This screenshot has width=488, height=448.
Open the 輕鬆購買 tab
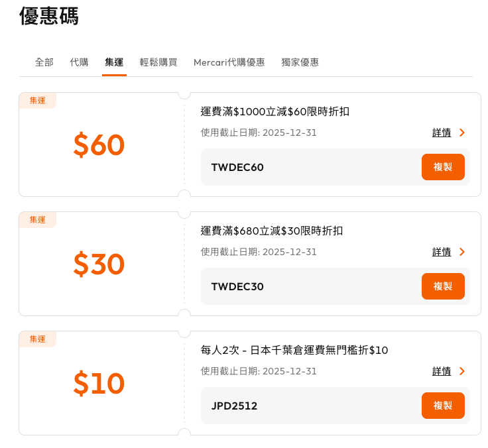point(158,62)
